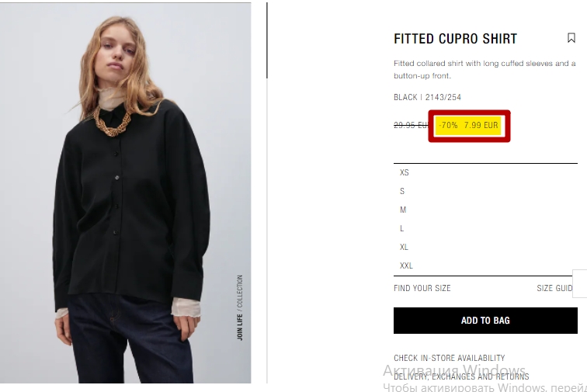Open Find Your Size link

point(422,288)
